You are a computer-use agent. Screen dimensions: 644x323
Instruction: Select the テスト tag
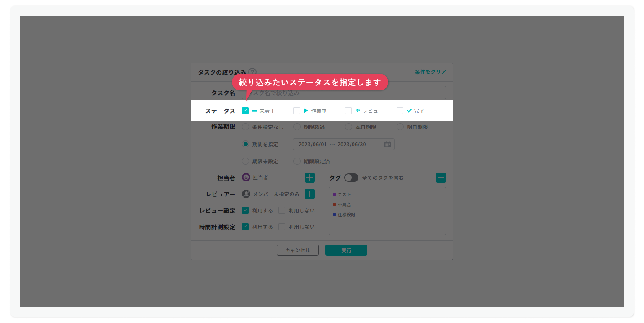342,194
